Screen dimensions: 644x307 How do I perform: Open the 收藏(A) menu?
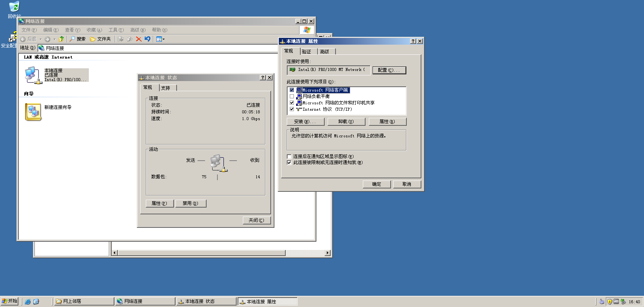pyautogui.click(x=94, y=30)
